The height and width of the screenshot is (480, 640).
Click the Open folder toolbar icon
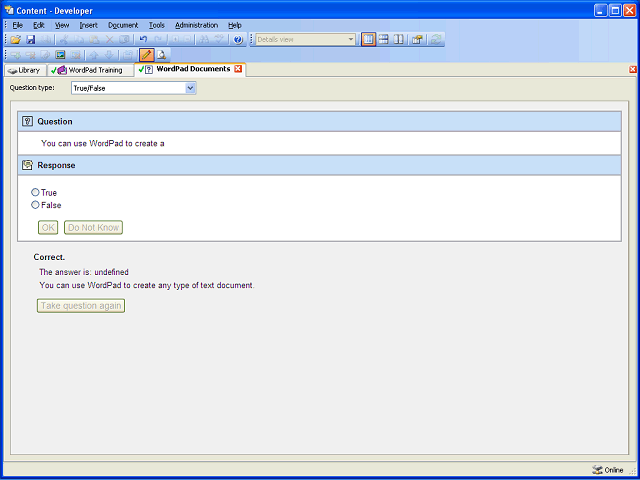pos(16,40)
